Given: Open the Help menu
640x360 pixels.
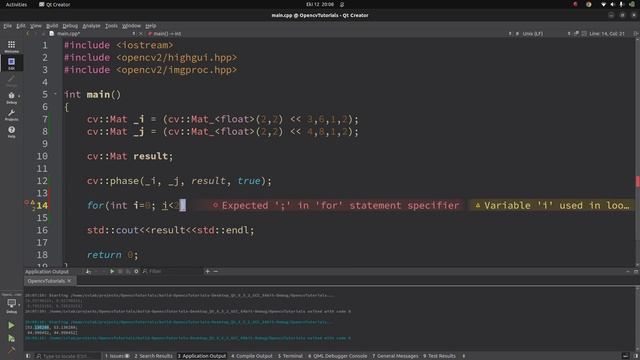Looking at the screenshot, I should 151,26.
